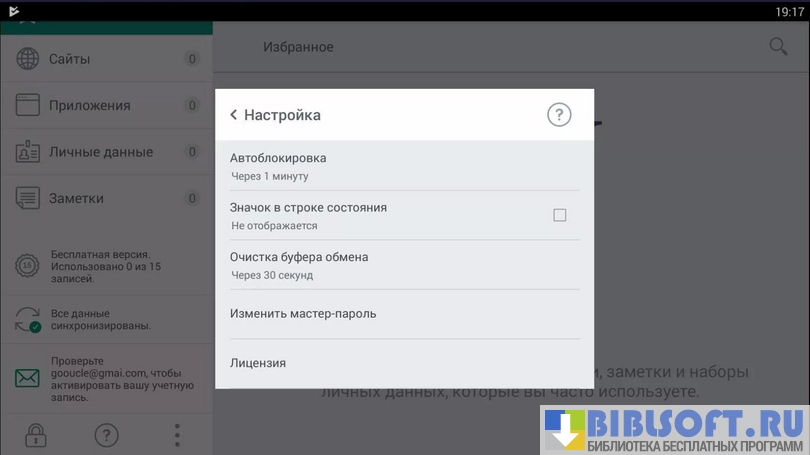This screenshot has height=455, width=810.
Task: Click the help icon in Настройка dialog
Action: (x=559, y=115)
